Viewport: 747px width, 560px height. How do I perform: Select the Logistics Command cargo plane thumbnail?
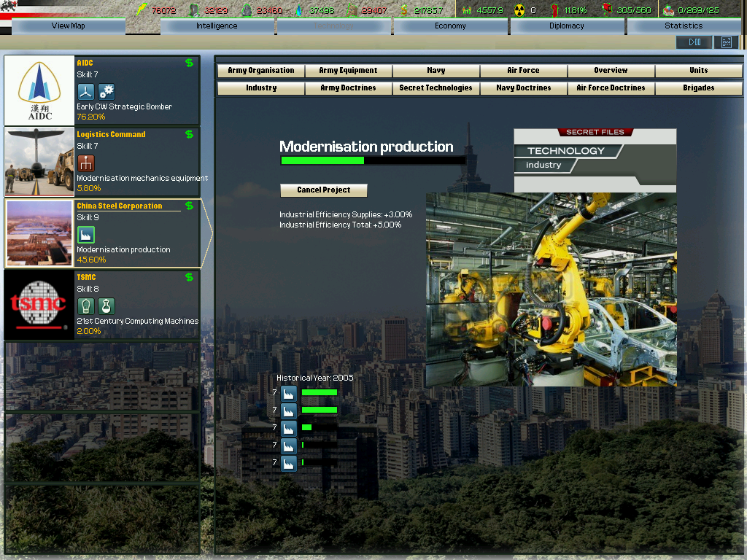coord(39,162)
